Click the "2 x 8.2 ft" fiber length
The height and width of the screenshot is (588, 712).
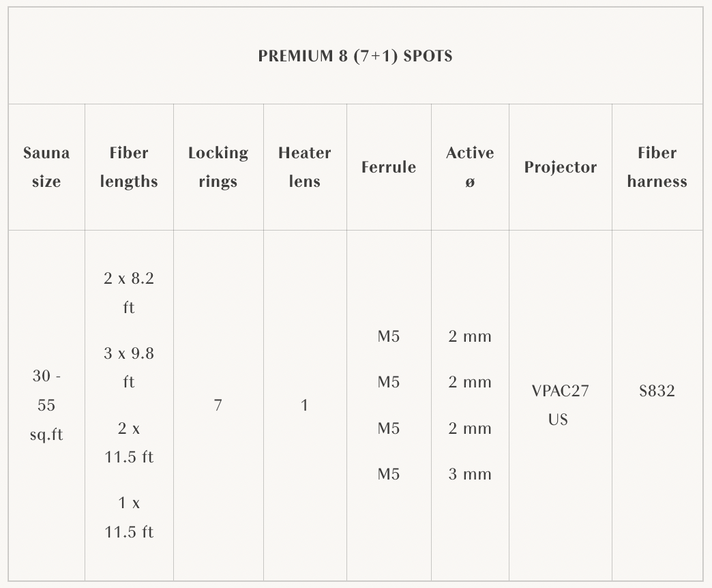click(x=129, y=293)
